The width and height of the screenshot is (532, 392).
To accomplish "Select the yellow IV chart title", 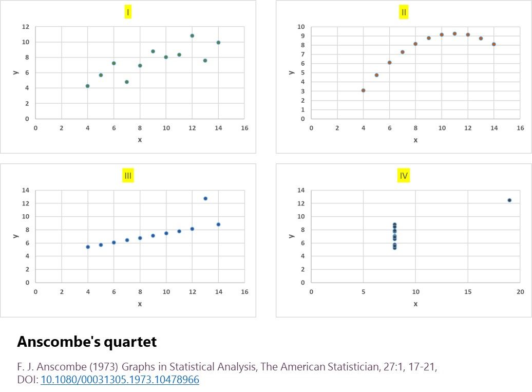I will point(404,176).
